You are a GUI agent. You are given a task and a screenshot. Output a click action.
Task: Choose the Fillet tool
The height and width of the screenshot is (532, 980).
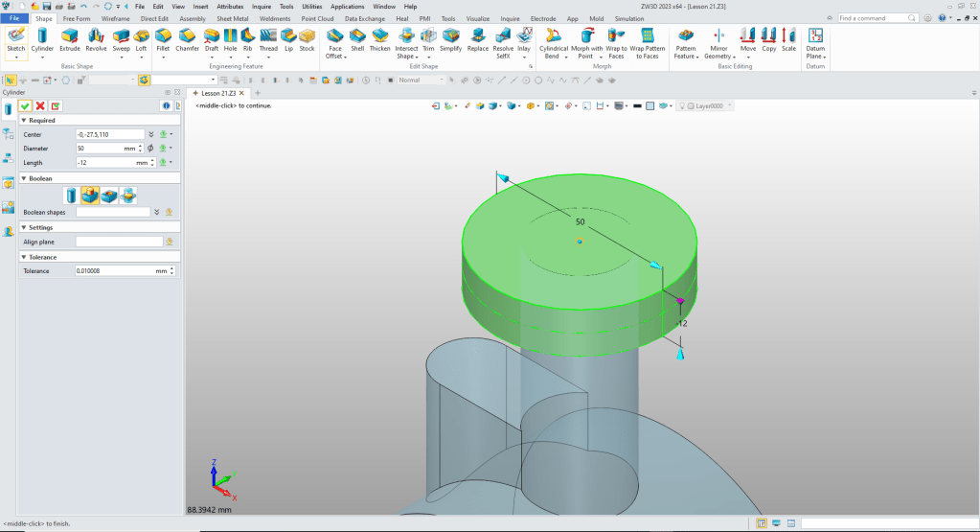click(x=163, y=37)
